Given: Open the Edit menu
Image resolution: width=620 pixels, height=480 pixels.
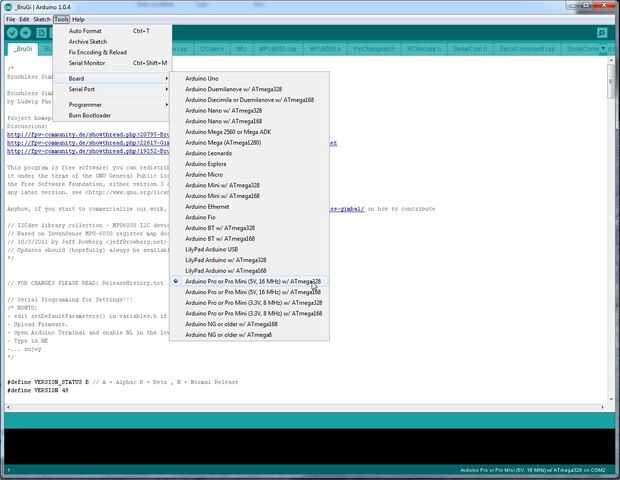Looking at the screenshot, I should pos(24,19).
